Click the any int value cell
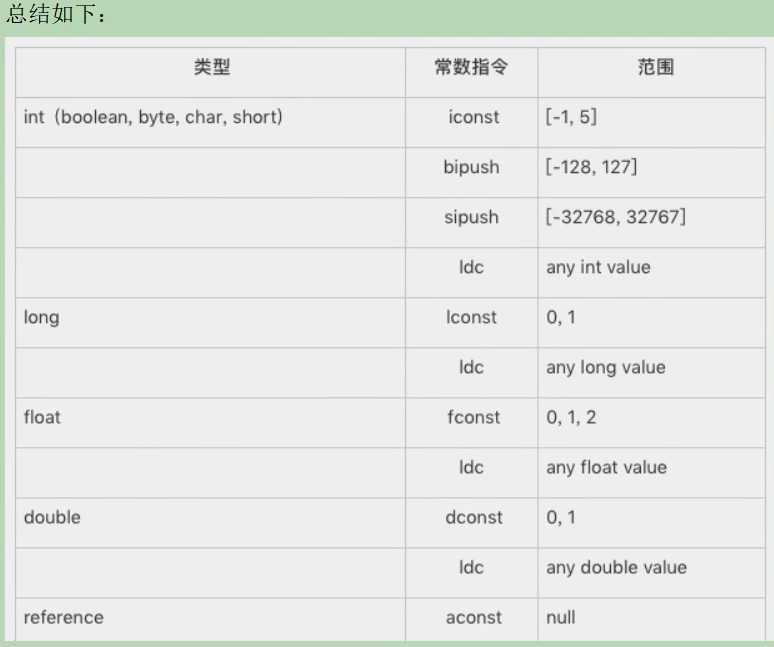The image size is (774, 647). [x=652, y=273]
